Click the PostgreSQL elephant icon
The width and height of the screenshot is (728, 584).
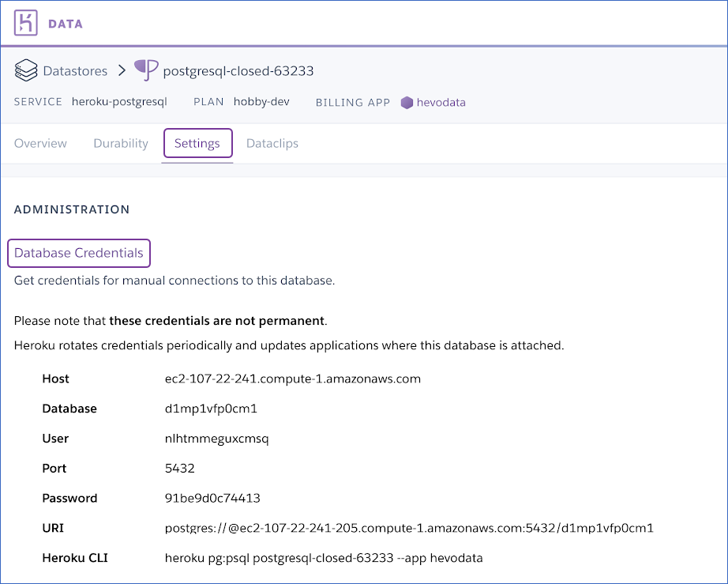pos(146,70)
